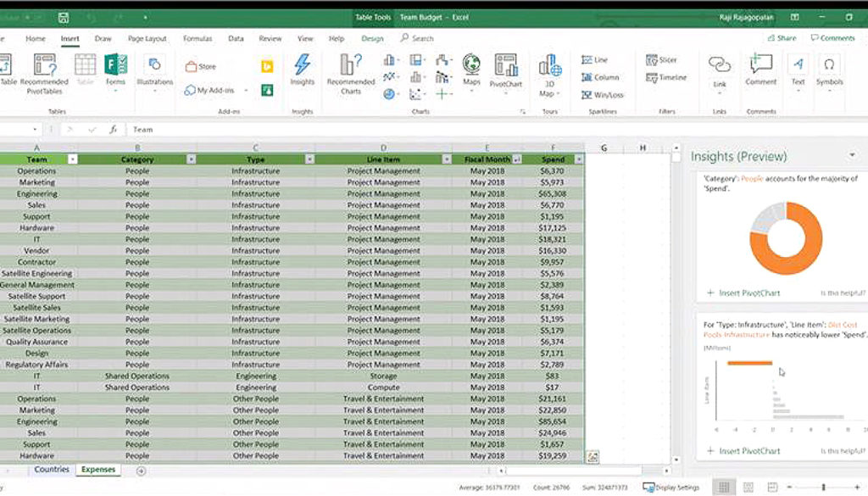868x496 pixels.
Task: Open the Team column filter dropdown
Action: (x=72, y=159)
